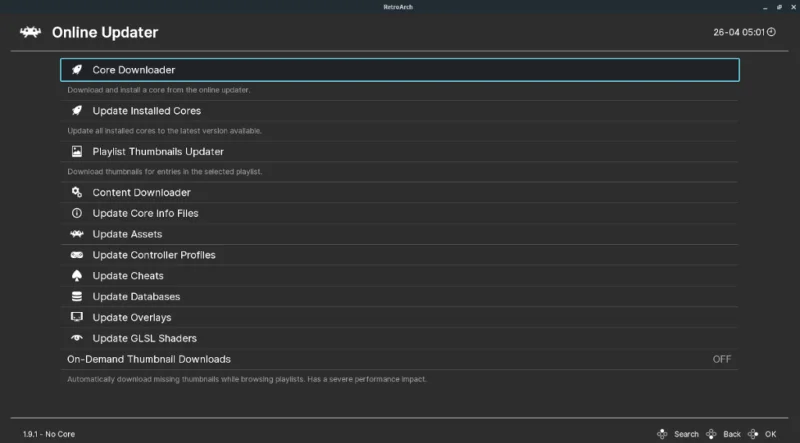Select Update GLSL Shaders

click(399, 338)
